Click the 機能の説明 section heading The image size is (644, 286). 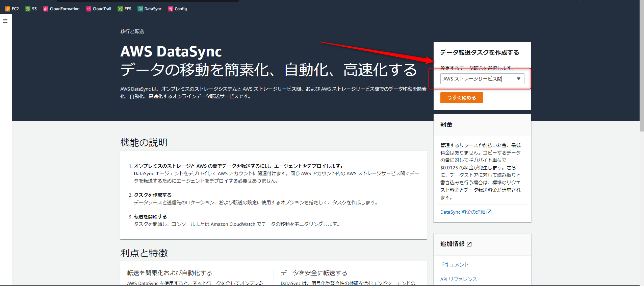click(x=144, y=142)
